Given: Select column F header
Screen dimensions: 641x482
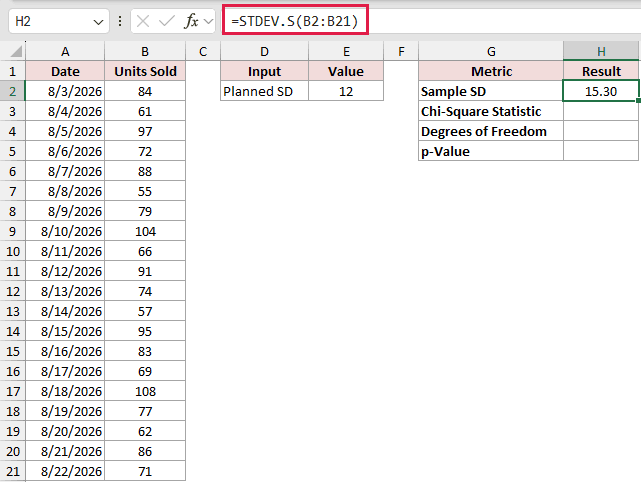Looking at the screenshot, I should tap(401, 52).
